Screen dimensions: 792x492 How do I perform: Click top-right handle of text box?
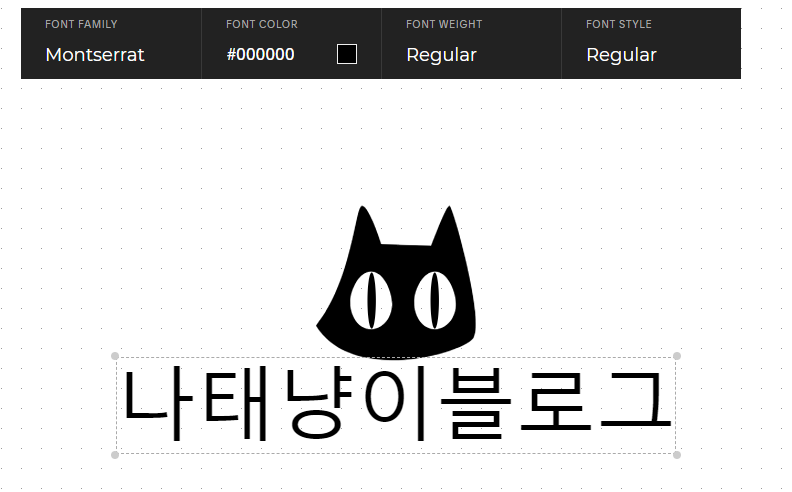point(677,356)
